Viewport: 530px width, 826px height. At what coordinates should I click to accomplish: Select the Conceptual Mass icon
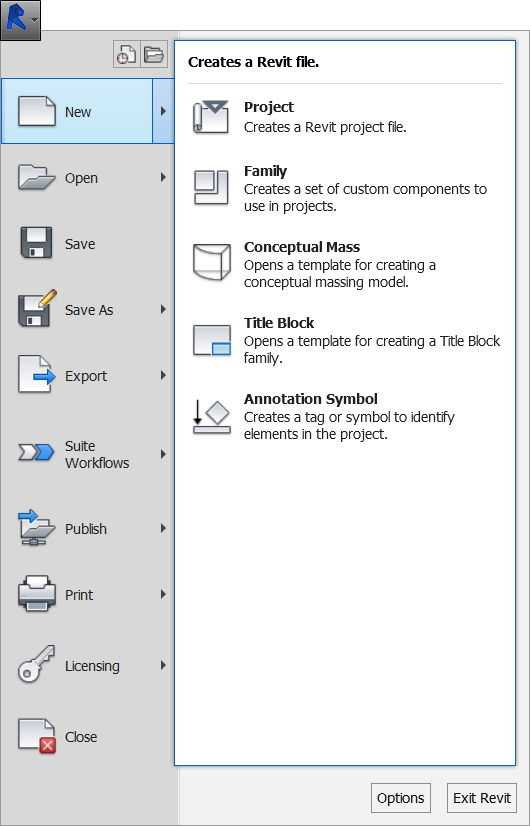(x=211, y=262)
